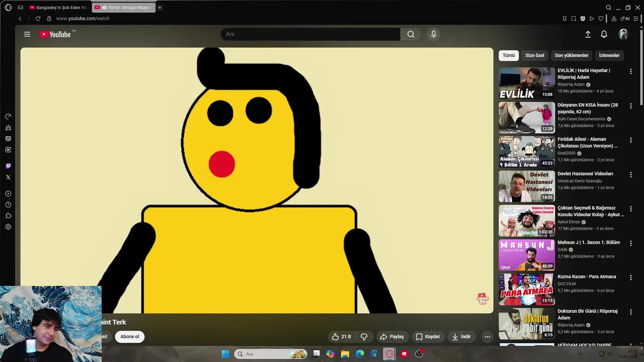Viewport: 644px width, 362px height.
Task: Toggle the ad blocker shield icon
Action: (583, 19)
